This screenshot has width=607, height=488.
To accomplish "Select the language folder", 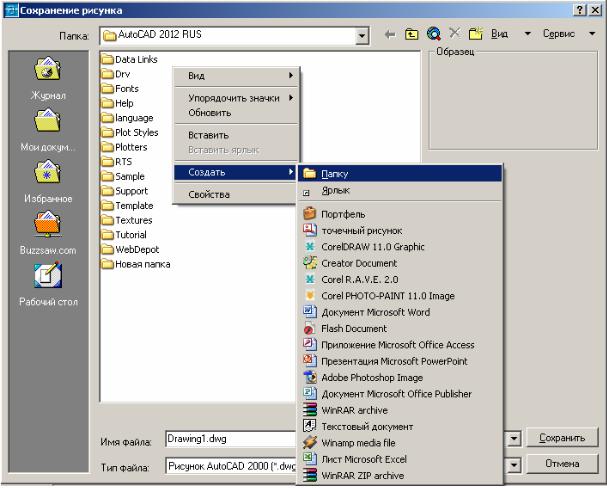I will (127, 118).
